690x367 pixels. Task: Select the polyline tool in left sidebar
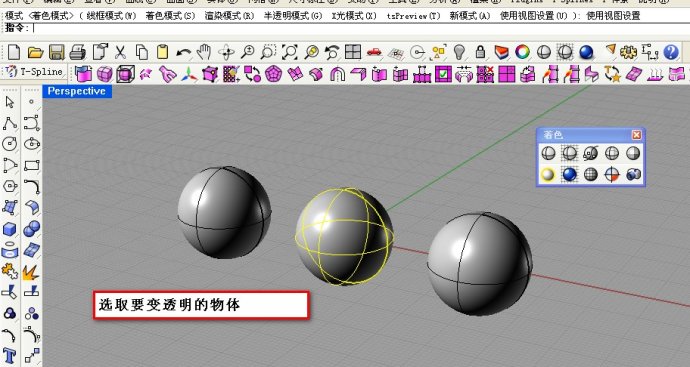10,123
